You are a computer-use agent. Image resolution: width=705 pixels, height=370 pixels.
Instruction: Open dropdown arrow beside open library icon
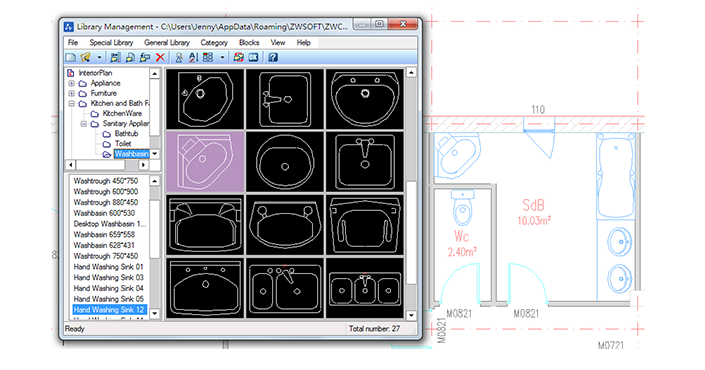click(x=99, y=57)
